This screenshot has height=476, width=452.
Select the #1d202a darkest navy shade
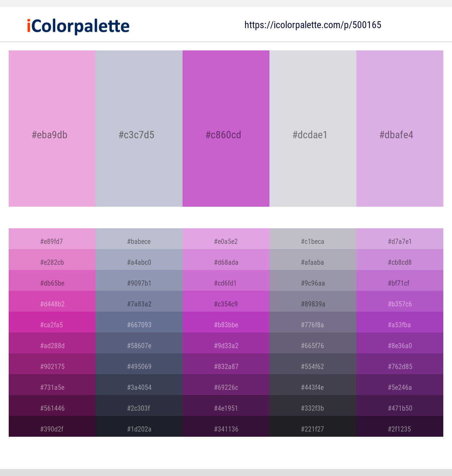(x=139, y=426)
